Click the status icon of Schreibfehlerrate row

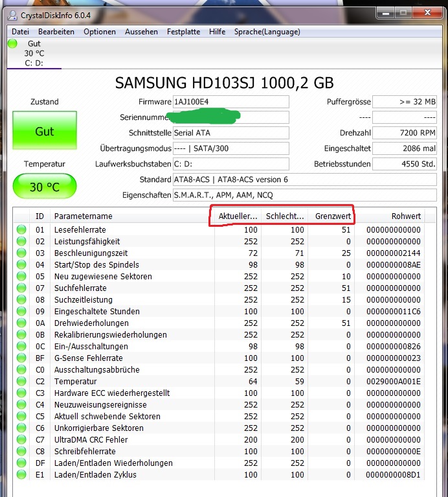(x=21, y=451)
